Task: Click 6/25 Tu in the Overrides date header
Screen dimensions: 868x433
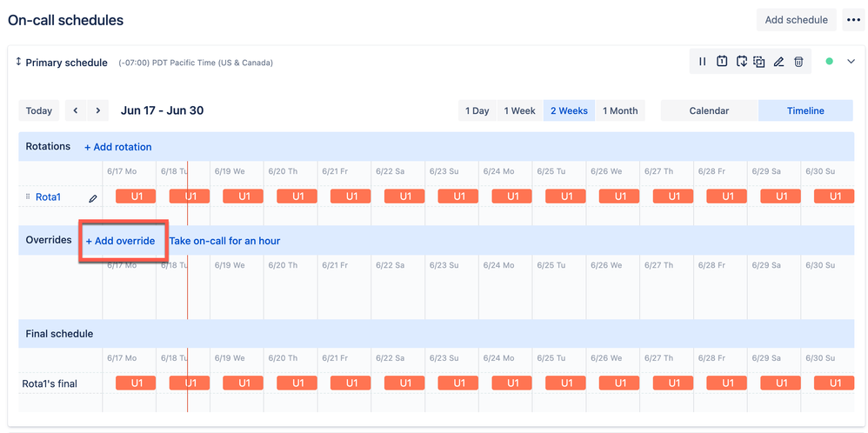Action: [x=550, y=265]
